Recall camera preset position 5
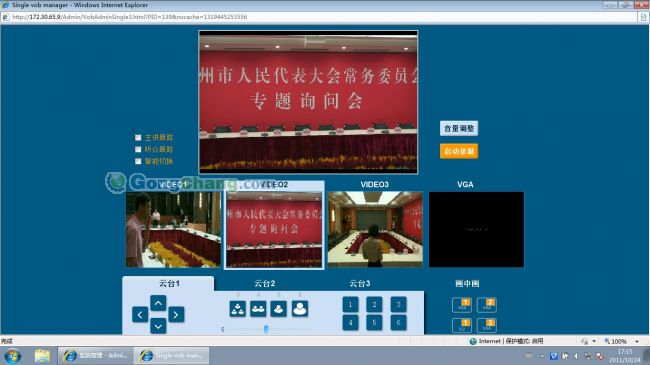 click(x=374, y=323)
